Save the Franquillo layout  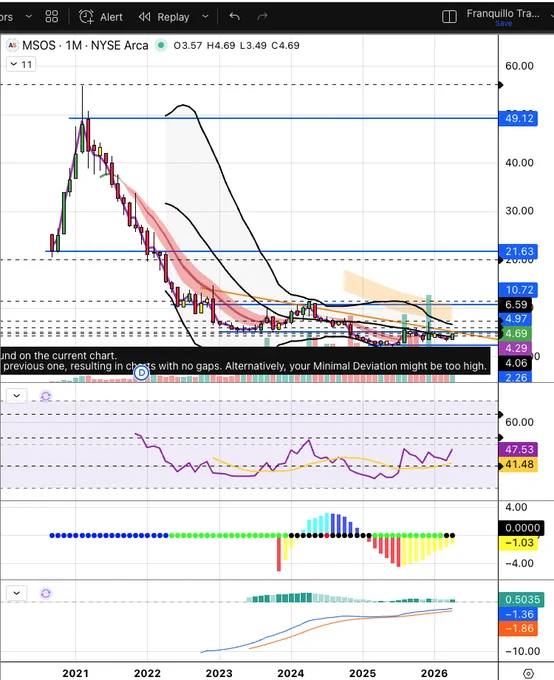point(503,23)
